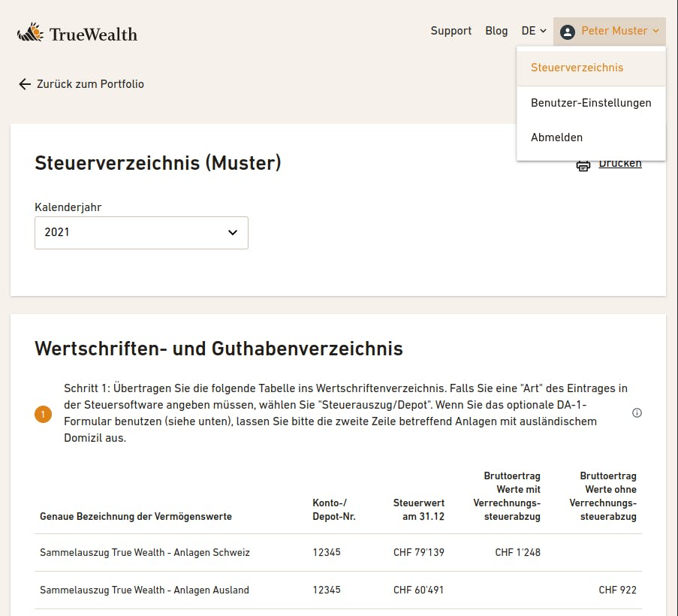Click the Bruttoertrag Werte ohne Verrechnungssteuerabzug header
This screenshot has height=616, width=678.
click(x=603, y=496)
